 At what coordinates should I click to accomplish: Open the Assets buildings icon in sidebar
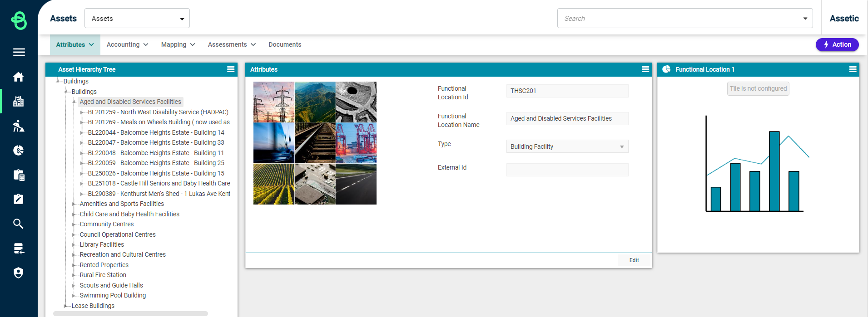coord(19,101)
